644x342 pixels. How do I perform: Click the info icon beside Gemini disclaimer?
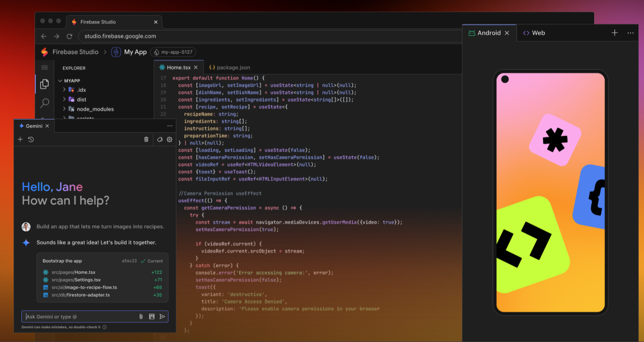tap(105, 327)
